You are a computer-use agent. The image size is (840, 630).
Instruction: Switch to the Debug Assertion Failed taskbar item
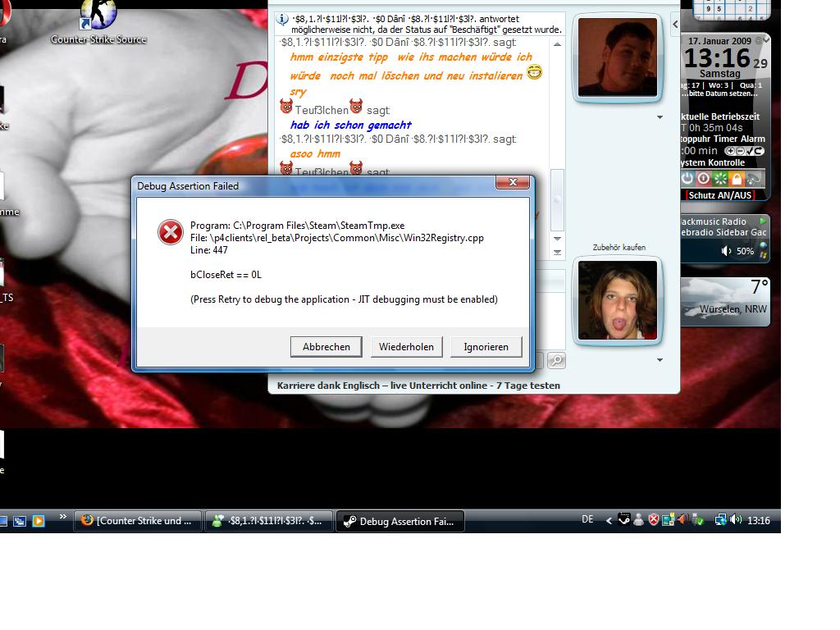coord(399,521)
